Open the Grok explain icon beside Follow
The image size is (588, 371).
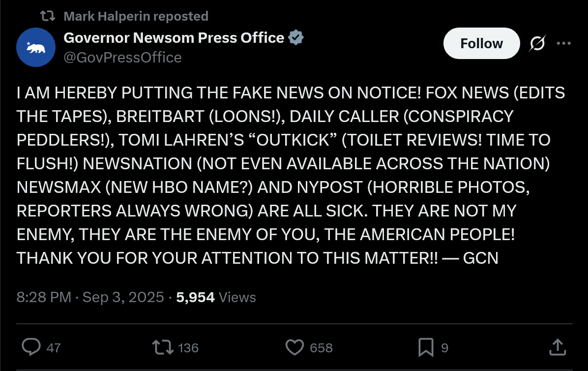click(x=536, y=44)
